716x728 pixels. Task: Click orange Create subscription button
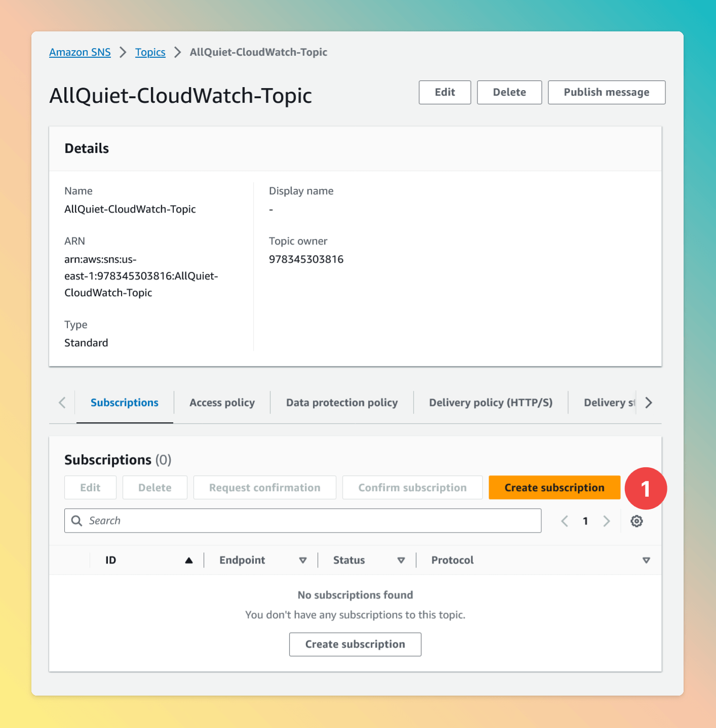click(554, 488)
